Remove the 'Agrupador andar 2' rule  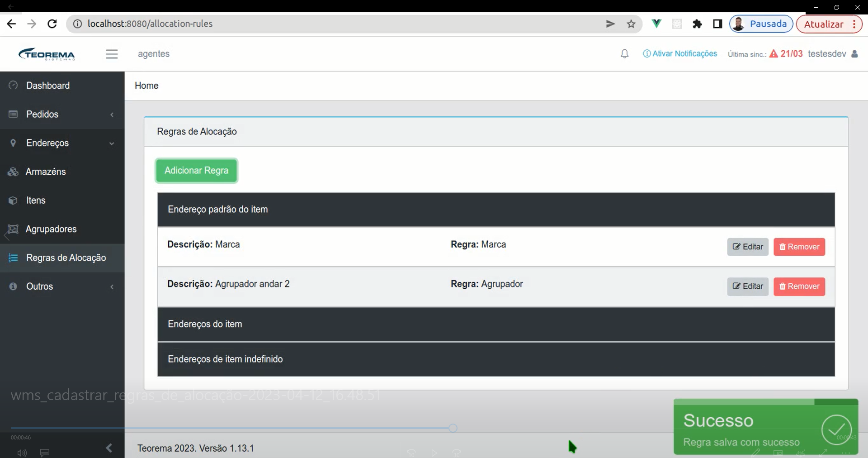click(x=799, y=286)
